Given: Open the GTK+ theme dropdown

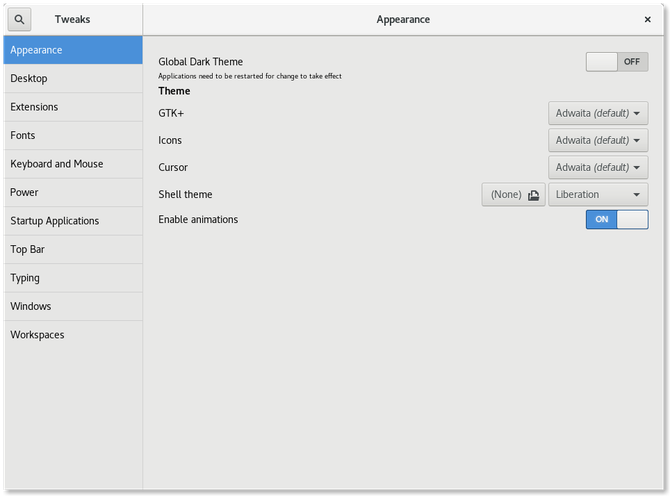Looking at the screenshot, I should point(598,113).
